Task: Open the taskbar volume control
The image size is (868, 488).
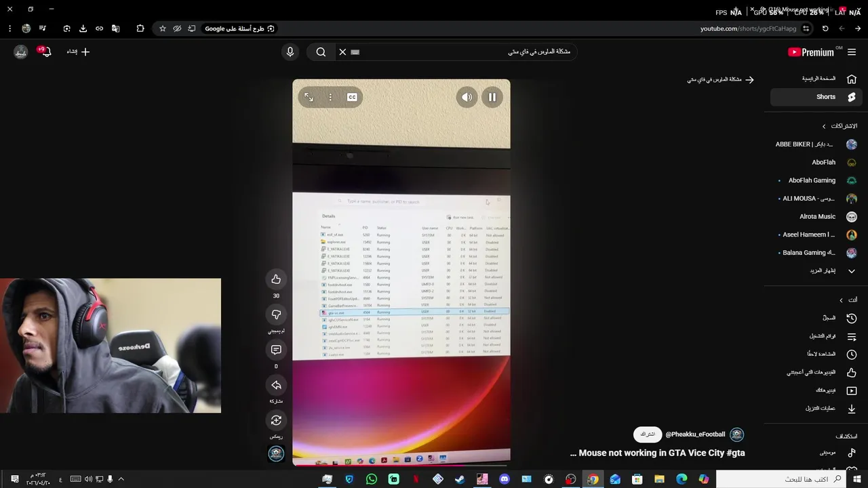Action: pyautogui.click(x=88, y=479)
